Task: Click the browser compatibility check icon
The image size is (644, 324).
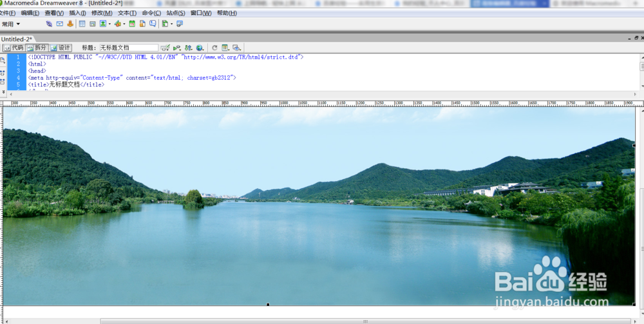Action: click(x=177, y=48)
